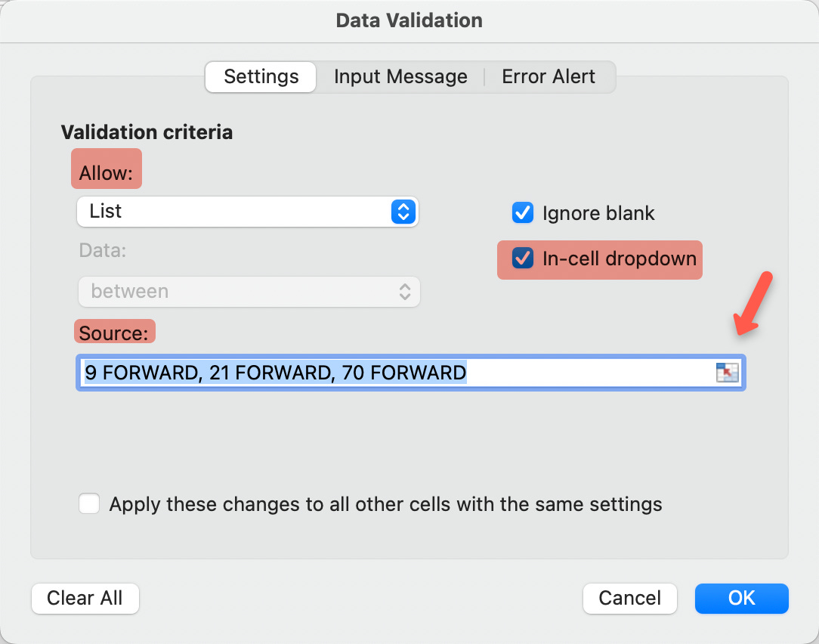Enable Apply these changes to all other cells
The image size is (819, 644).
click(89, 504)
